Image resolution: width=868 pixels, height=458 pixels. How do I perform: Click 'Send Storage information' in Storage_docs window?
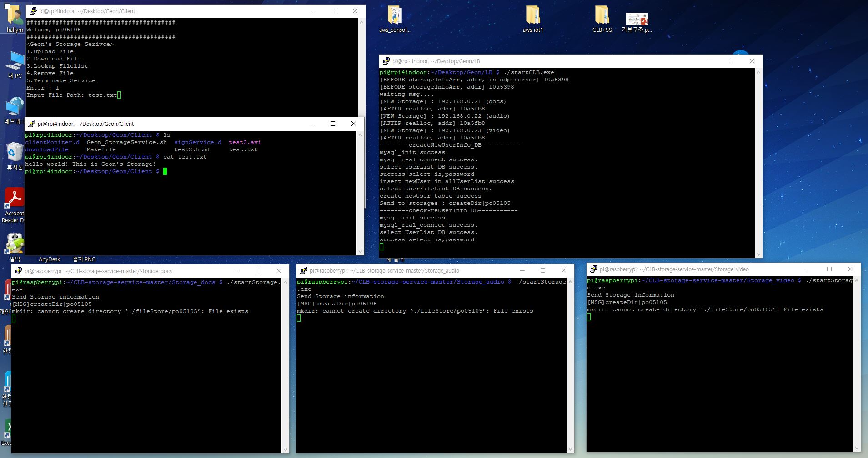55,297
